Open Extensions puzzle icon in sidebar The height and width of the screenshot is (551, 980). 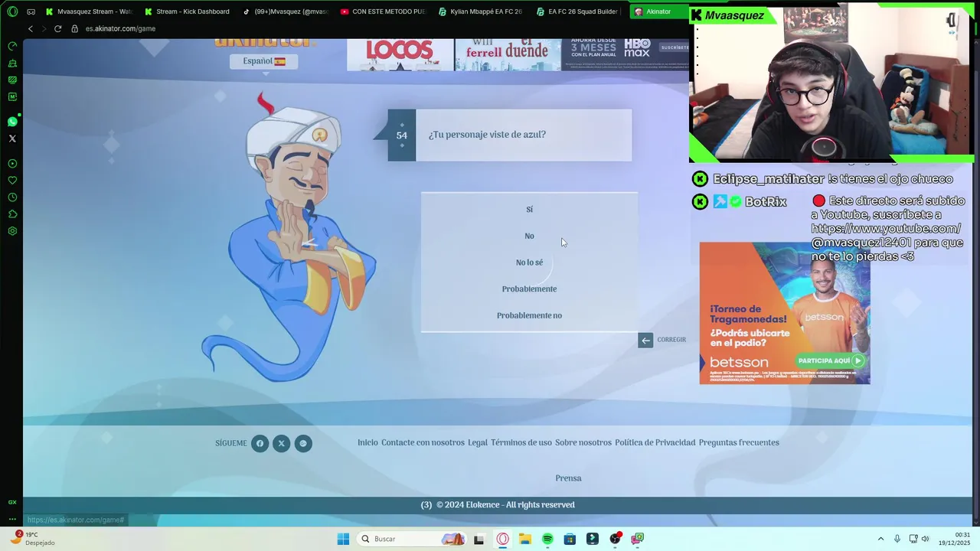(12, 214)
